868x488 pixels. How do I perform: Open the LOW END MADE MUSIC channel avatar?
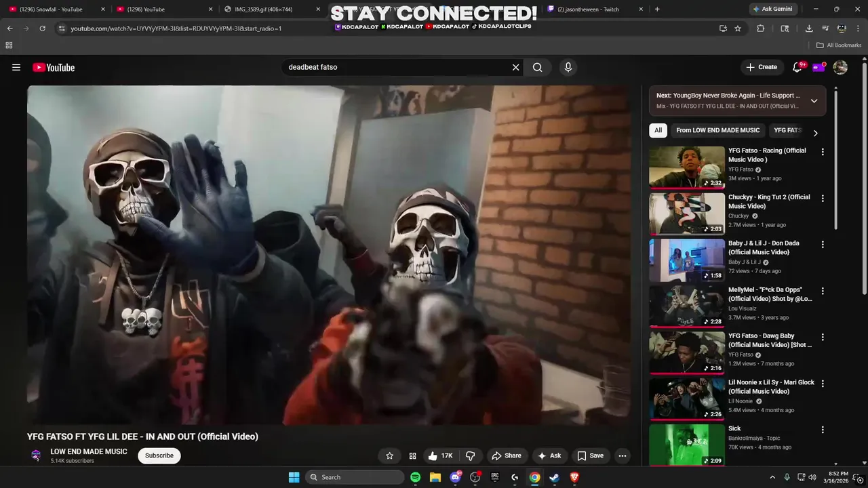(x=36, y=455)
